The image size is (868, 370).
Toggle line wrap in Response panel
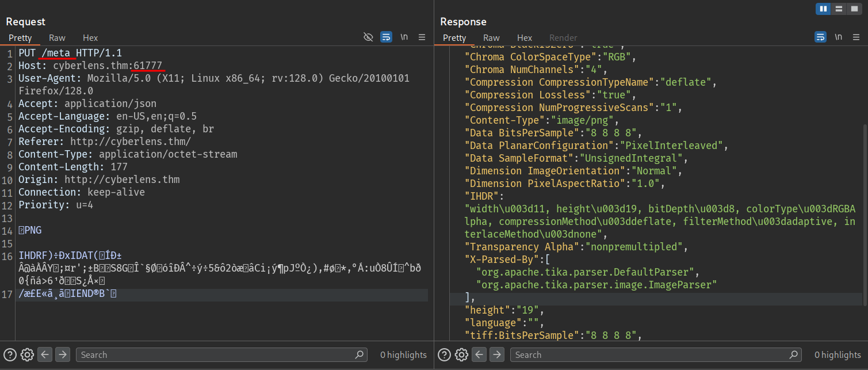click(x=821, y=37)
